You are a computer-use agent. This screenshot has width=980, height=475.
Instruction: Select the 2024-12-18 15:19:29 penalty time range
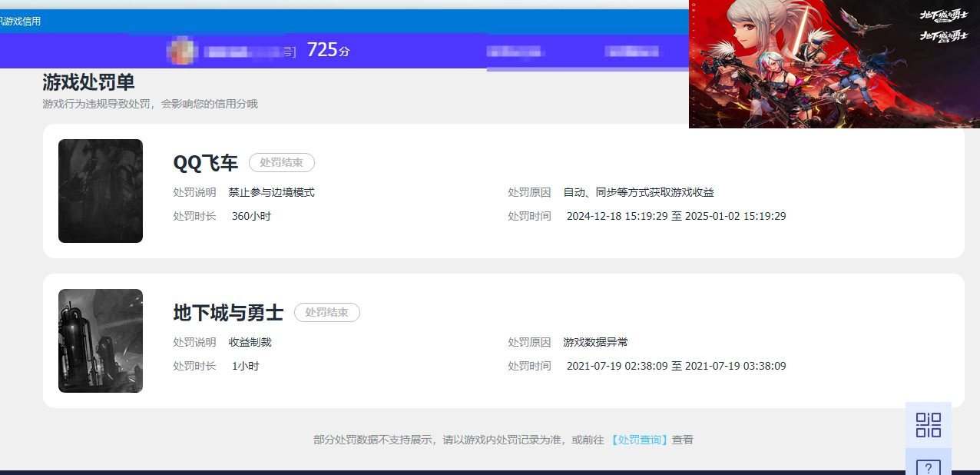pyautogui.click(x=676, y=216)
